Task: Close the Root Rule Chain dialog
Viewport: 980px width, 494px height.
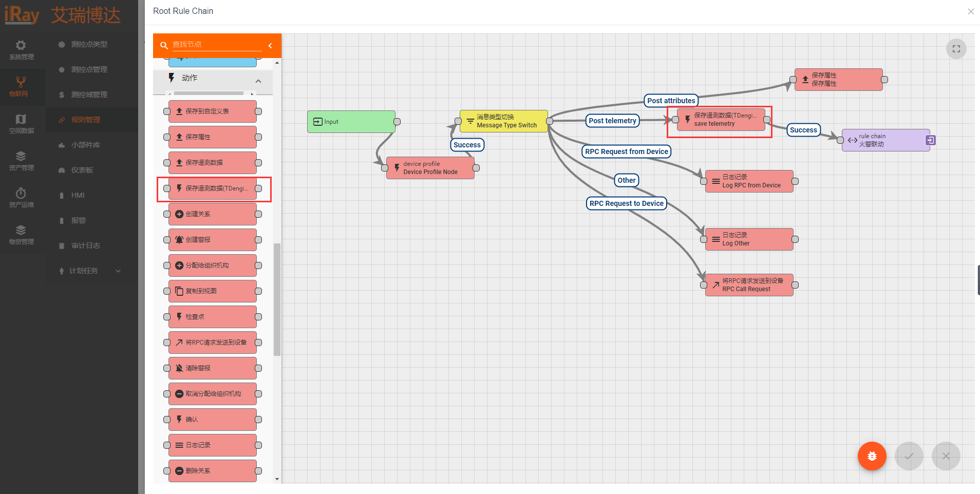Action: point(970,11)
